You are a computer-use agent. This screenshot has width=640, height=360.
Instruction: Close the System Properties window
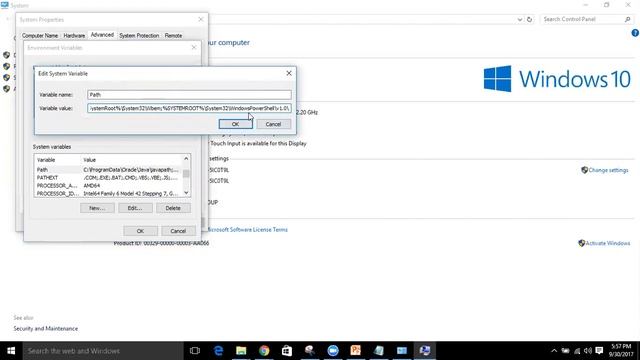[x=201, y=19]
